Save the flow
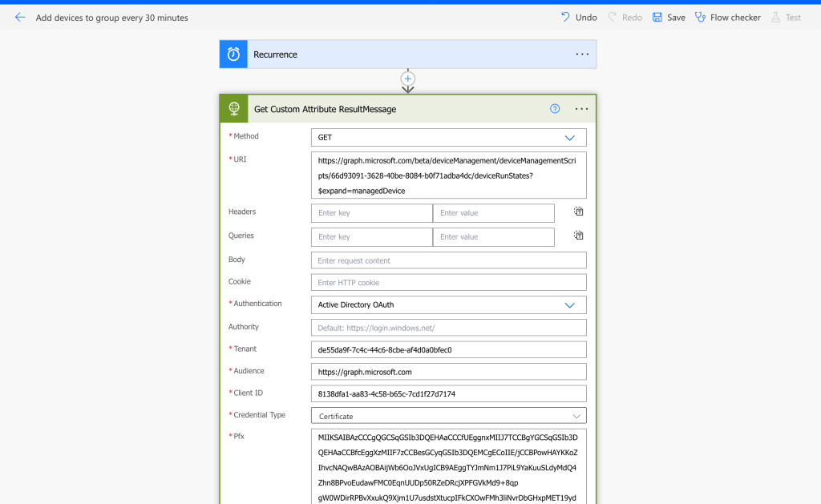The image size is (821, 504). click(669, 17)
